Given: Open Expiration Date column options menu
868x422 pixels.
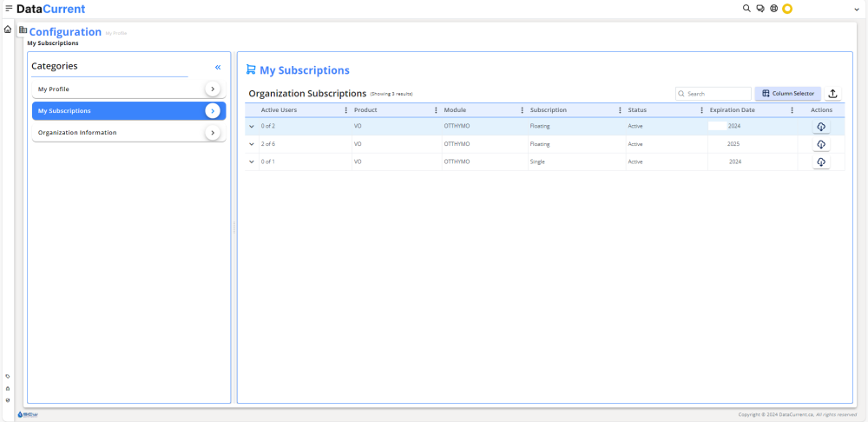Looking at the screenshot, I should tap(792, 110).
